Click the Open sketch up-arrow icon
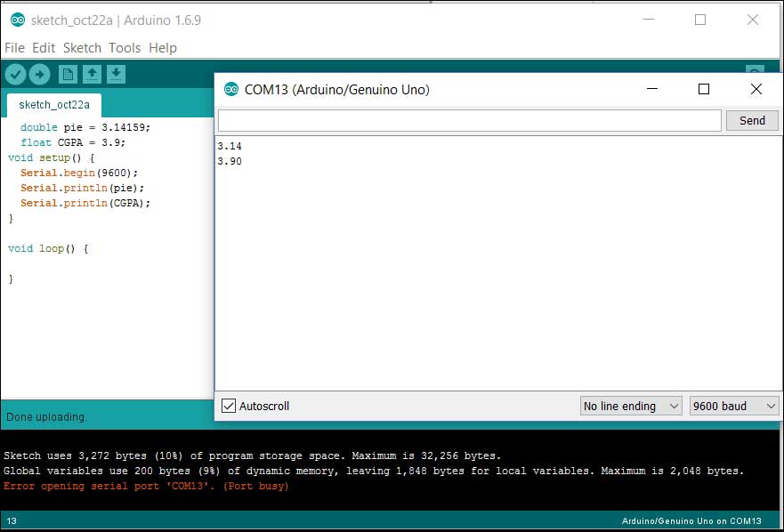 tap(92, 75)
